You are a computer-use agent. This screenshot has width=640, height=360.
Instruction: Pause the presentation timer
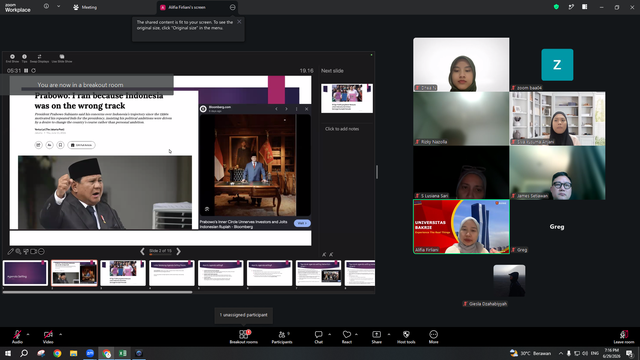click(x=26, y=71)
